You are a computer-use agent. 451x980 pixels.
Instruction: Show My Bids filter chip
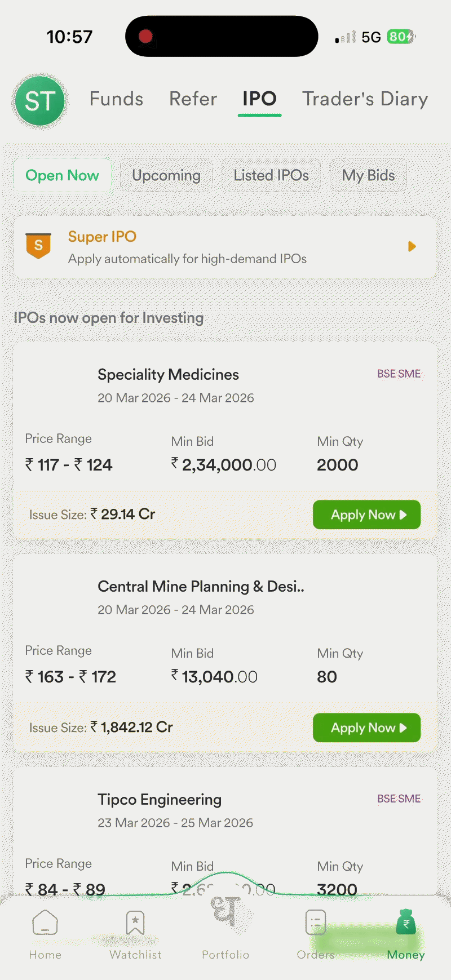click(x=368, y=176)
